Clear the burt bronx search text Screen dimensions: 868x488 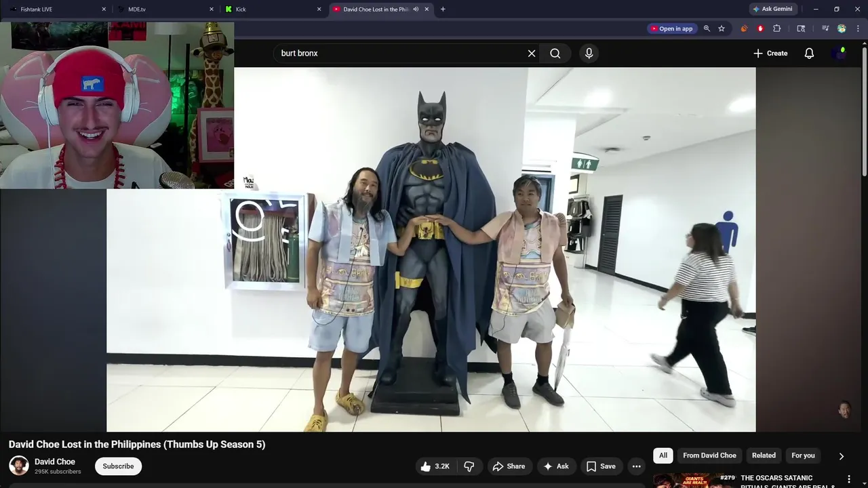532,54
